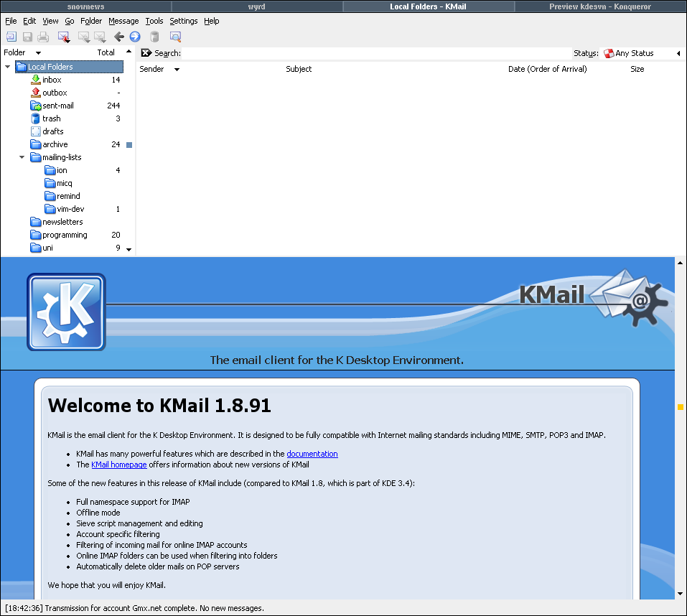Viewport: 687px width, 616px height.
Task: Open Find Messages magnifier icon
Action: point(175,37)
